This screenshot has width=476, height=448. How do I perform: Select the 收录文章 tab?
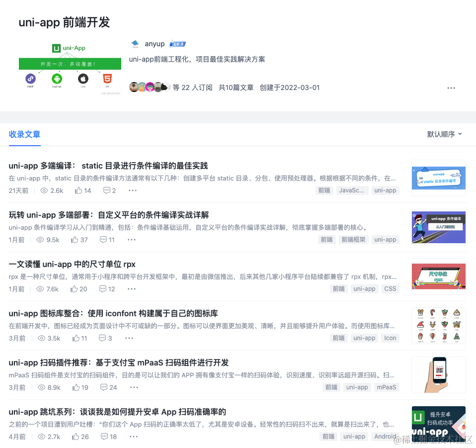[x=24, y=134]
